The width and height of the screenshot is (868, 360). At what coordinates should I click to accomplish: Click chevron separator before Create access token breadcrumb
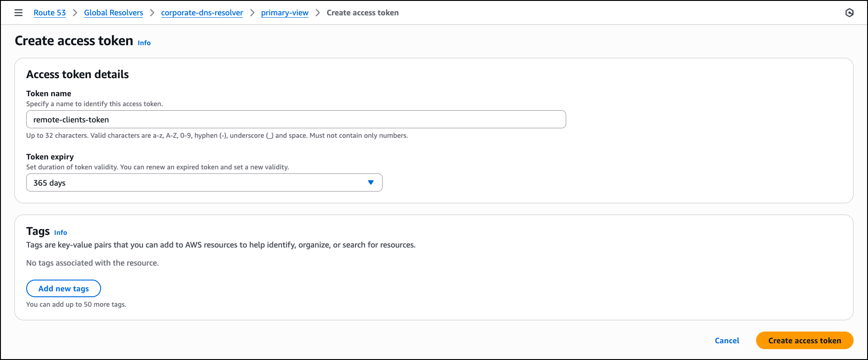pos(318,13)
